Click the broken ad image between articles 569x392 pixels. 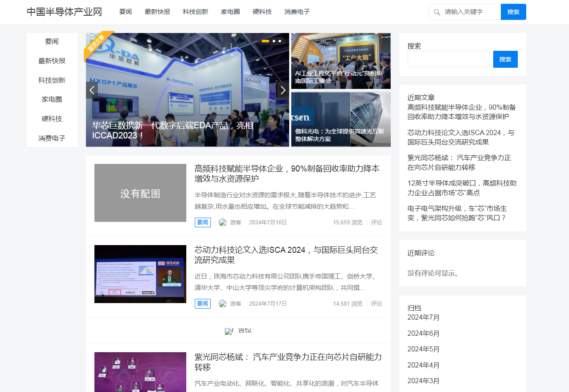click(x=238, y=331)
